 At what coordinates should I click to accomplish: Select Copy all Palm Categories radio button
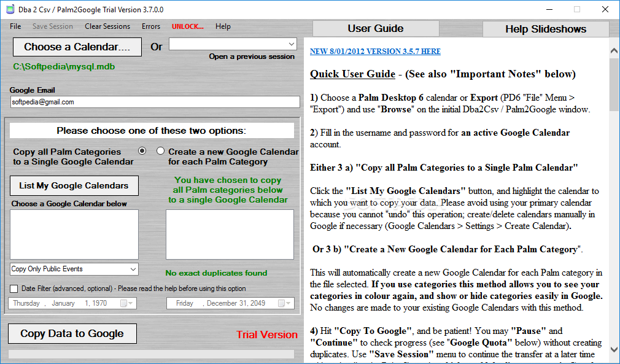142,151
